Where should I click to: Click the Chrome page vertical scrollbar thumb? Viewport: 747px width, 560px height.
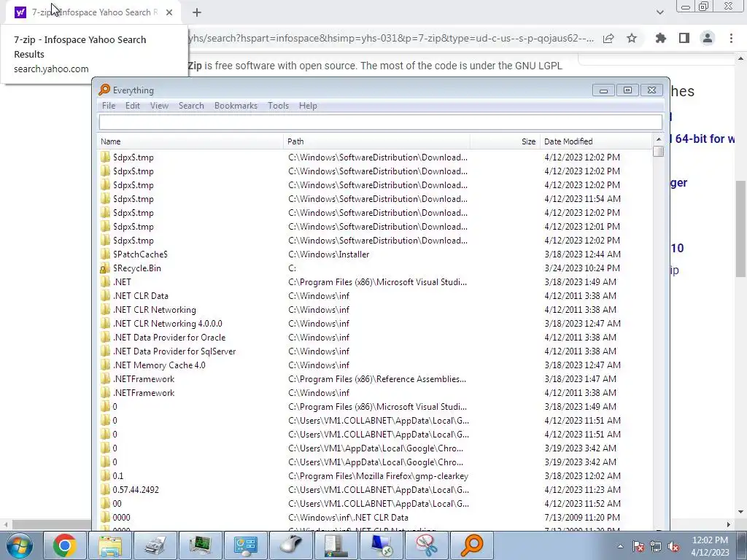740,228
